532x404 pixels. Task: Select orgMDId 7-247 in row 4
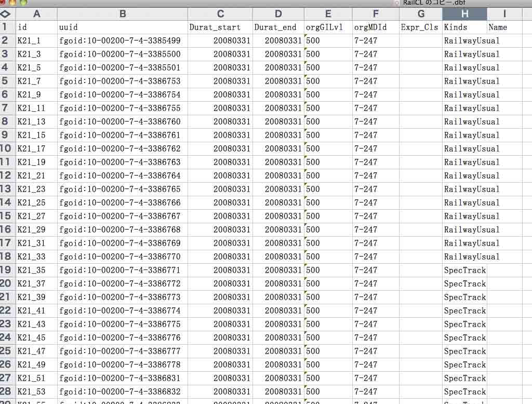376,68
